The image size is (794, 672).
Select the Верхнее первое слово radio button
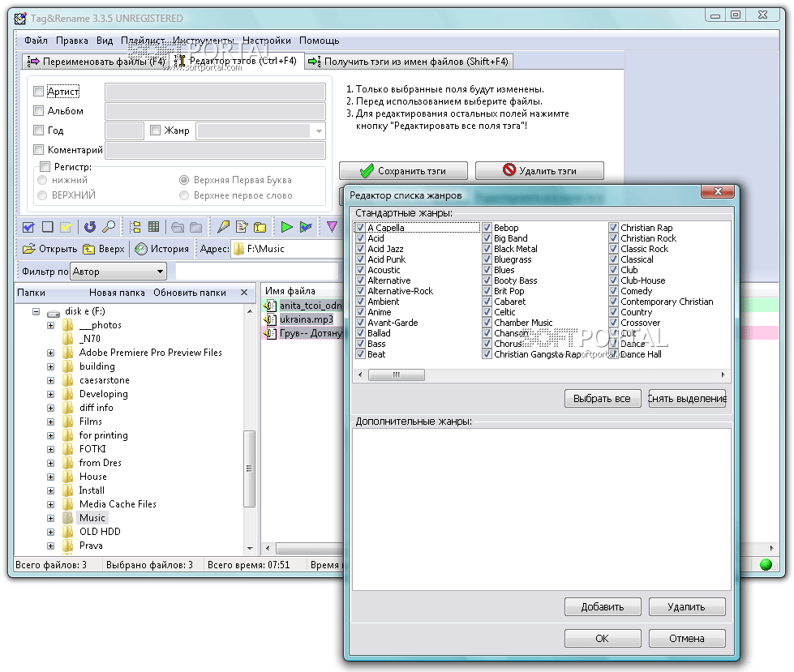184,195
